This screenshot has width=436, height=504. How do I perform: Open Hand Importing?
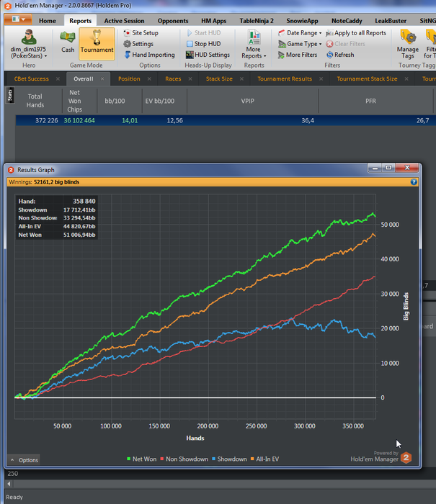(149, 55)
